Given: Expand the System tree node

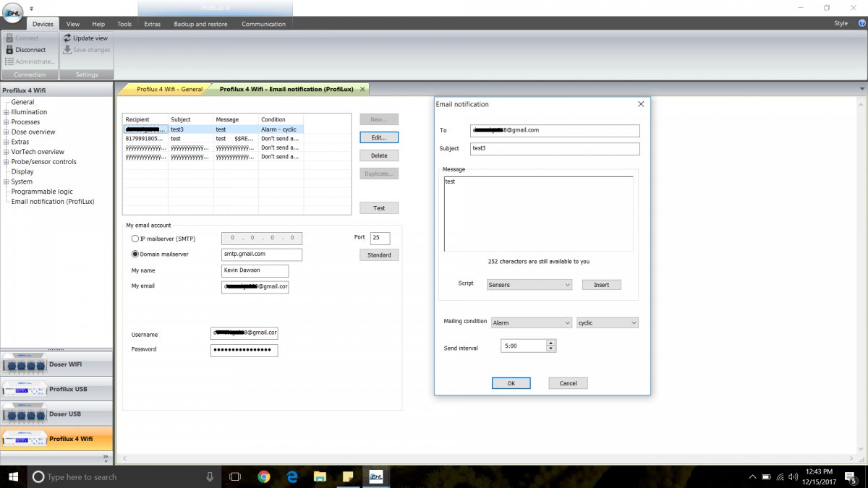Looking at the screenshot, I should point(7,181).
